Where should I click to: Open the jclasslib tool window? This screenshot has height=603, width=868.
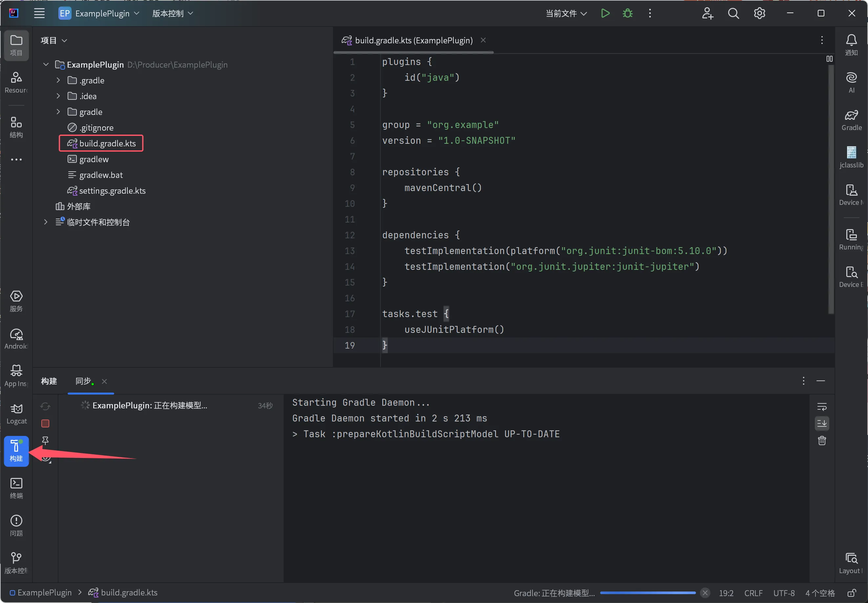pos(851,157)
